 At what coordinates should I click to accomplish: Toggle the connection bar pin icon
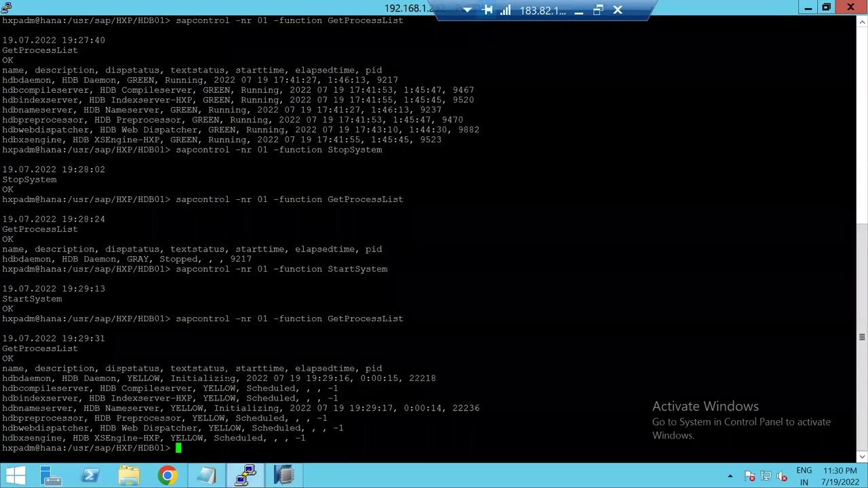(x=487, y=10)
